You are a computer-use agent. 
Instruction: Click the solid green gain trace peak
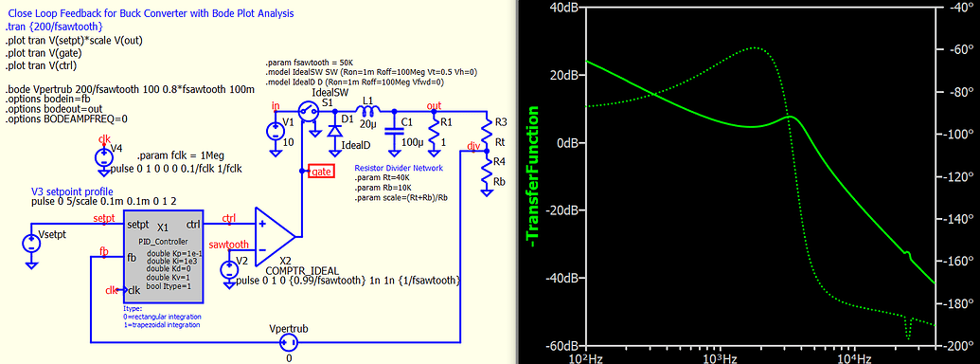790,117
